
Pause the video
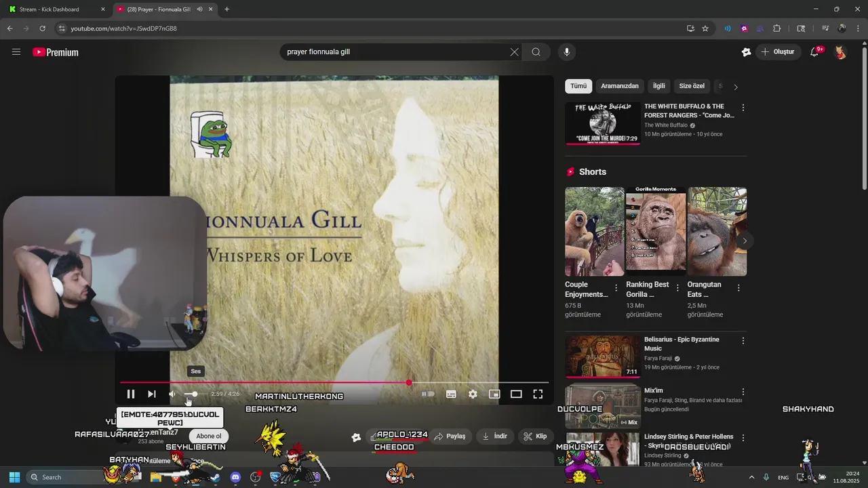pos(131,394)
